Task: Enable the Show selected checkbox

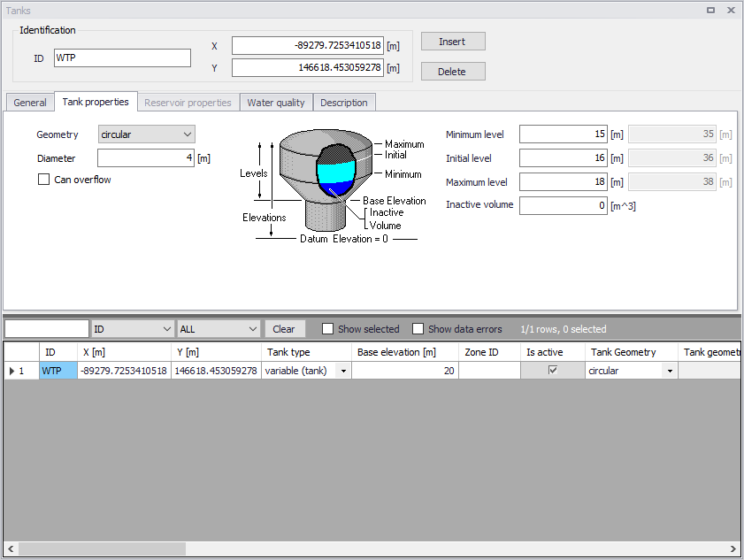Action: point(327,329)
